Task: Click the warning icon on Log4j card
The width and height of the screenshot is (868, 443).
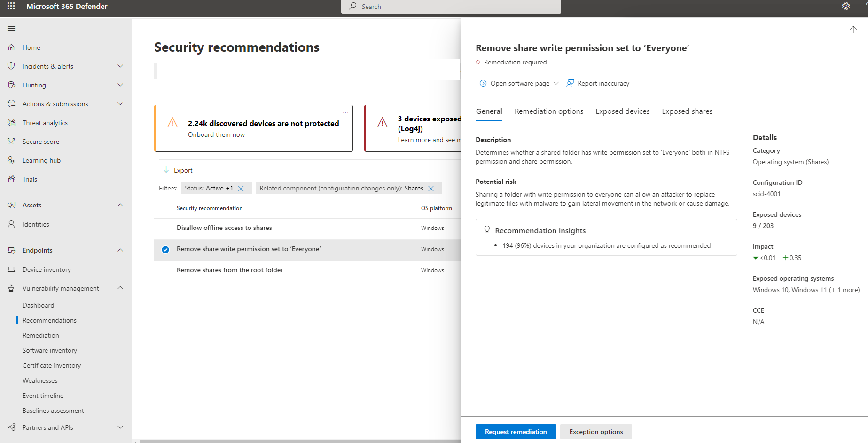Action: coord(383,123)
